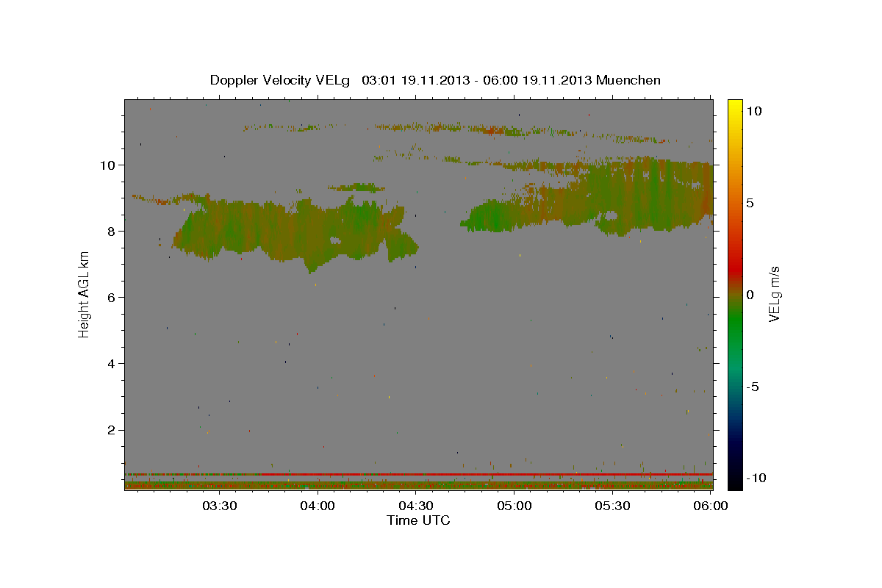882x588 pixels.
Task: Click the colorbar value 5
Action: 750,203
